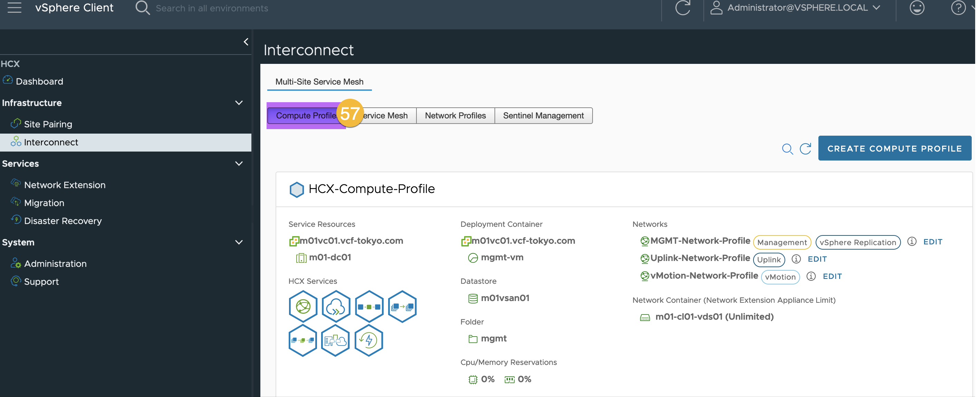Screen dimensions: 980x397
Task: Switch to the Network Profiles tab
Action: (x=455, y=116)
